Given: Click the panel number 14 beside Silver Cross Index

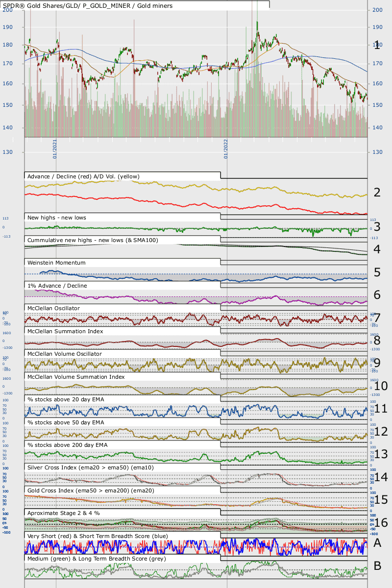Looking at the screenshot, I should click(x=381, y=477).
